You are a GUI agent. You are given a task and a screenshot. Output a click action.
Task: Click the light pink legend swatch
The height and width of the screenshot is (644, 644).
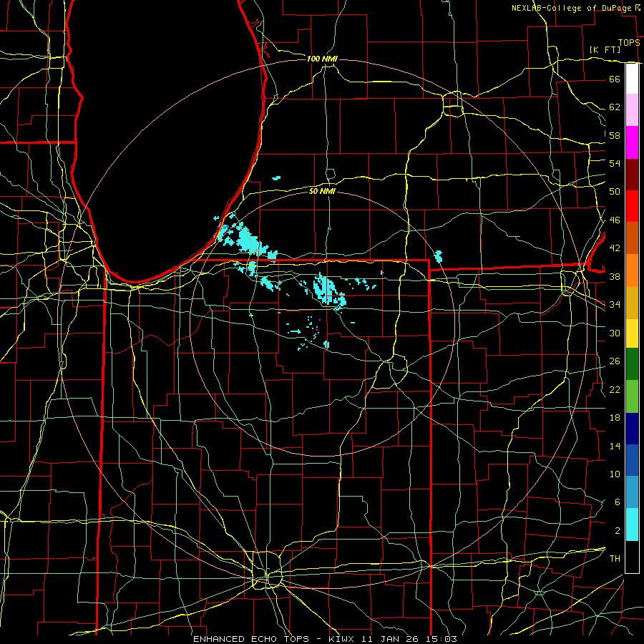click(x=632, y=110)
